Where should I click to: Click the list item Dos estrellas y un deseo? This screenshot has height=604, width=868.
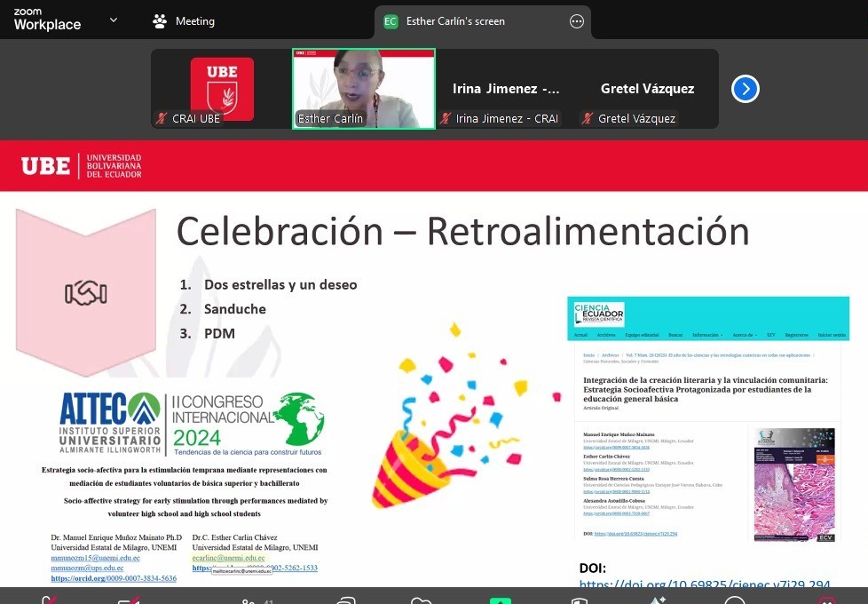[280, 285]
